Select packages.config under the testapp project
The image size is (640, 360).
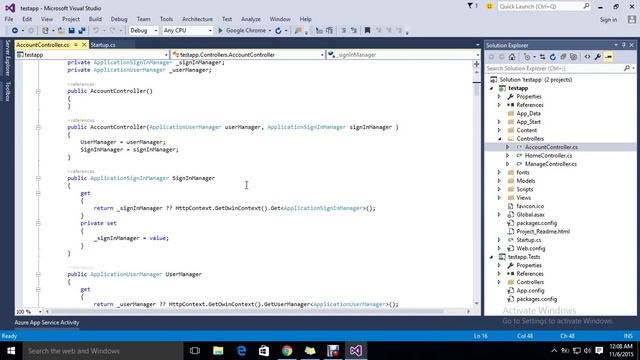tap(536, 223)
